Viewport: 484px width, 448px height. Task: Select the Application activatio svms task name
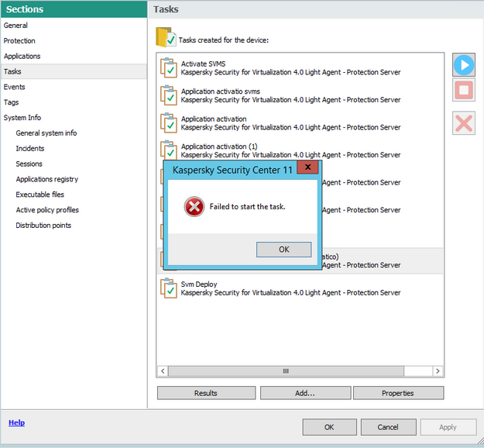(221, 91)
